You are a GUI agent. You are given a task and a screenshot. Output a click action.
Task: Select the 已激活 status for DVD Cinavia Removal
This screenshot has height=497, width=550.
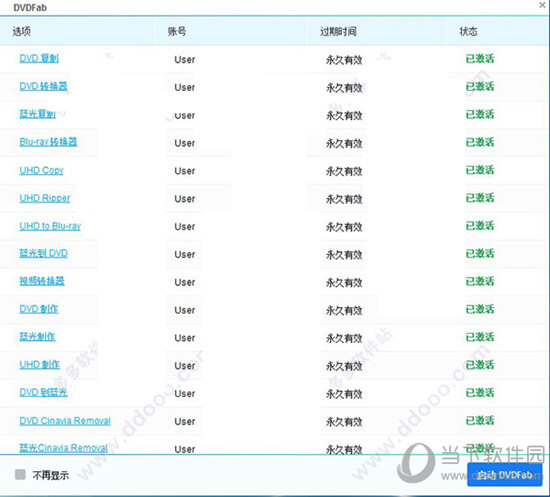(480, 420)
